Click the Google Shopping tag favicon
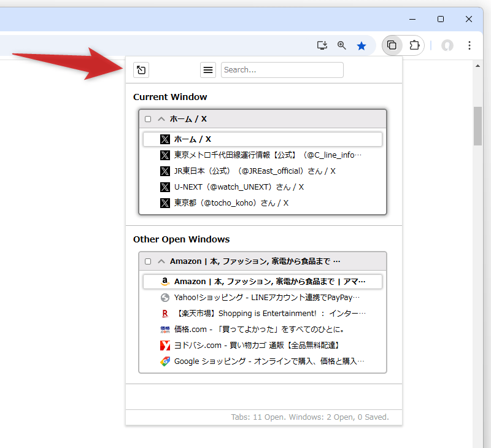 (x=165, y=361)
